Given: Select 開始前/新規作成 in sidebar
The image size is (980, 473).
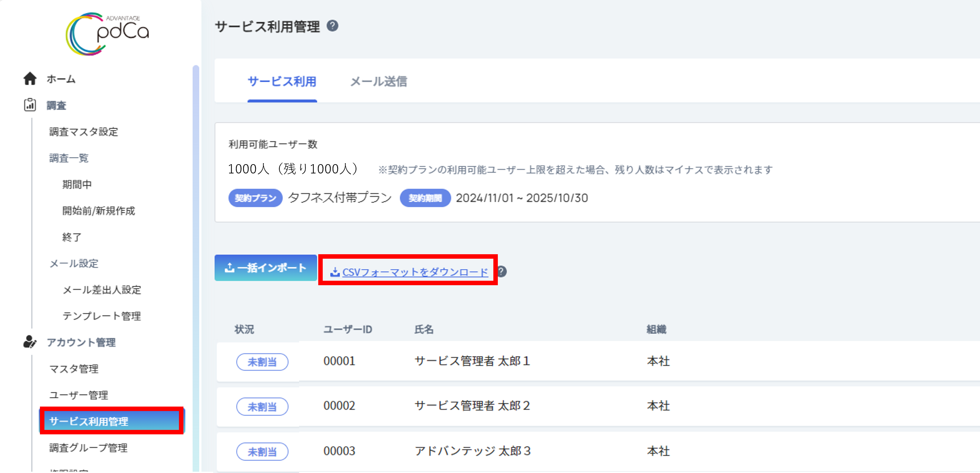Looking at the screenshot, I should click(x=98, y=211).
